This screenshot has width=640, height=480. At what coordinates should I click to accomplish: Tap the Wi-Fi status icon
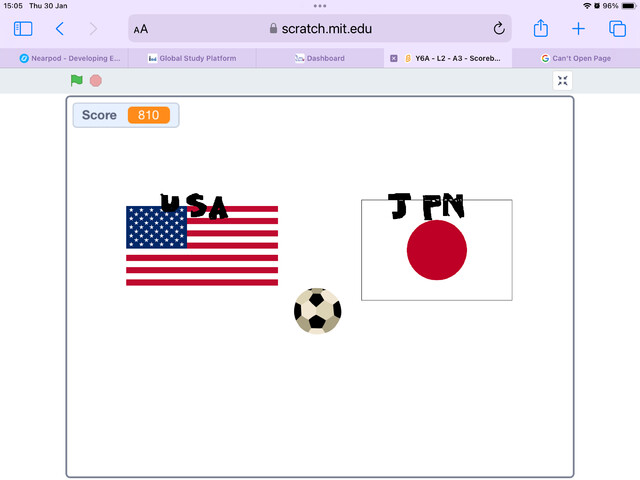pyautogui.click(x=587, y=6)
